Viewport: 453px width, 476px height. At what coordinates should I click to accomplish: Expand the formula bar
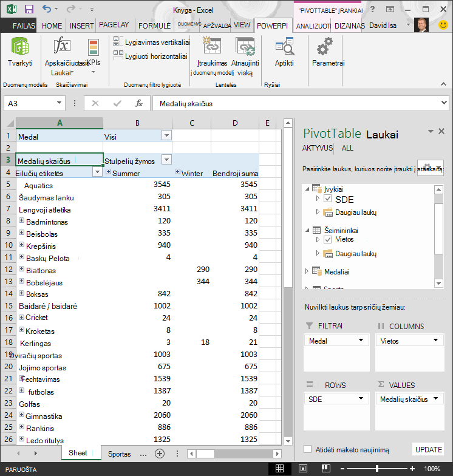coord(444,103)
